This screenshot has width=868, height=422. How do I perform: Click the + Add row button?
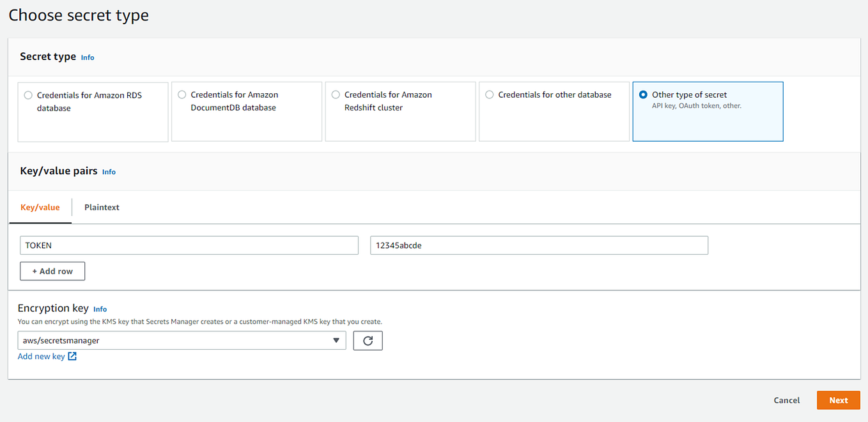tap(52, 271)
